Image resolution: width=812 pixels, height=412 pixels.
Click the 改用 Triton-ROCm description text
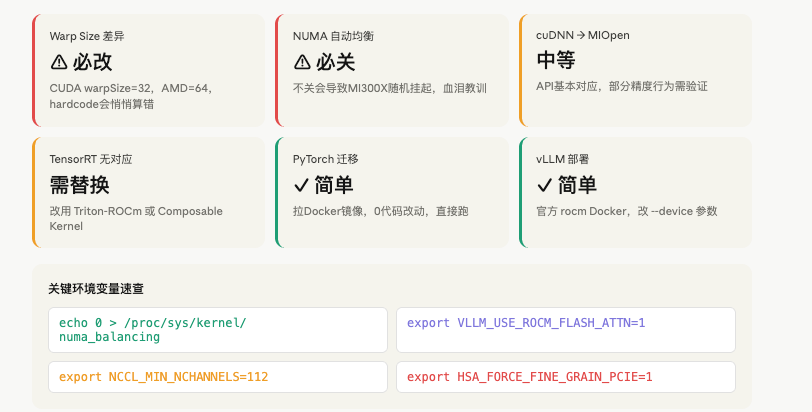click(136, 218)
